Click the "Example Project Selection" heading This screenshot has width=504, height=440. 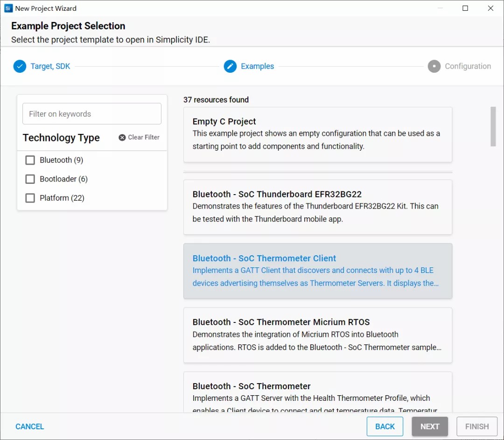68,26
